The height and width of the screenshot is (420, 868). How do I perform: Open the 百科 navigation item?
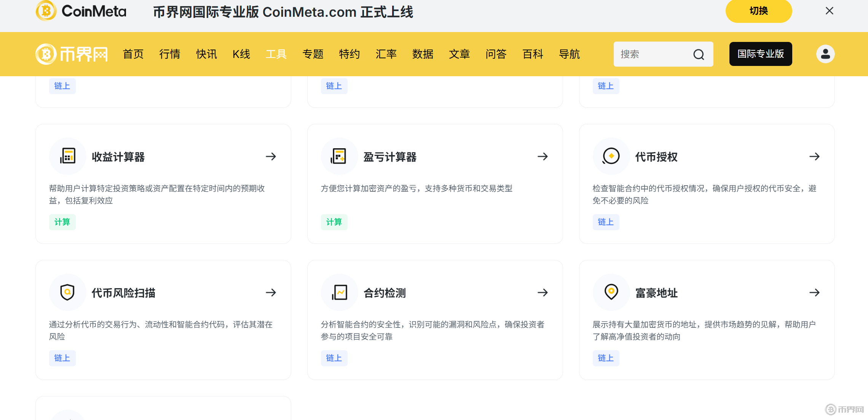click(533, 54)
